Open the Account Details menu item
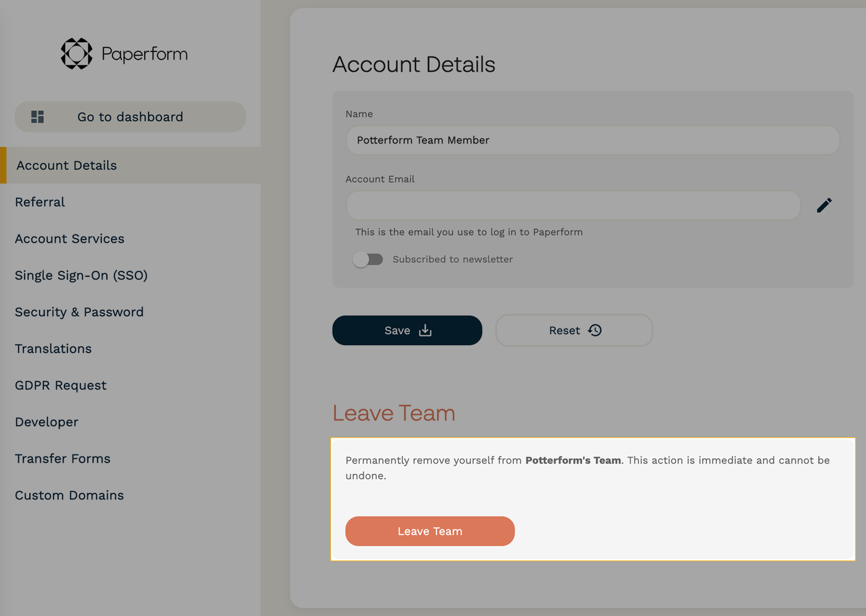This screenshot has width=866, height=616. pyautogui.click(x=67, y=166)
